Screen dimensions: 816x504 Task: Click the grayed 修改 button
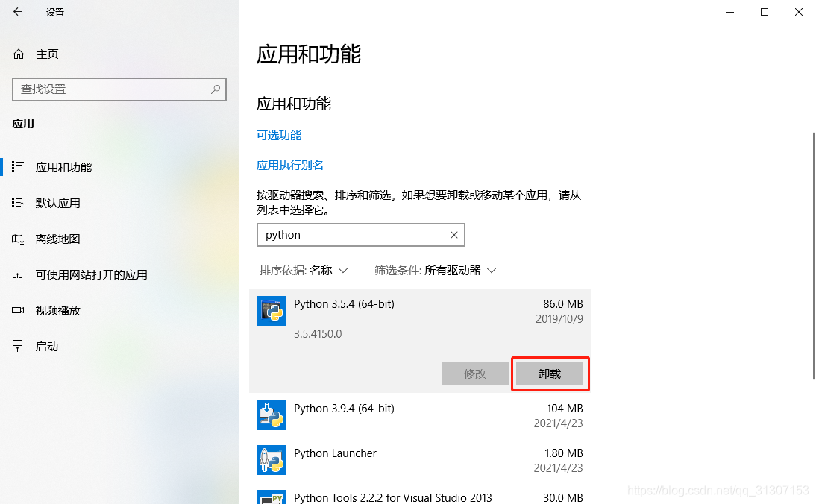[474, 374]
